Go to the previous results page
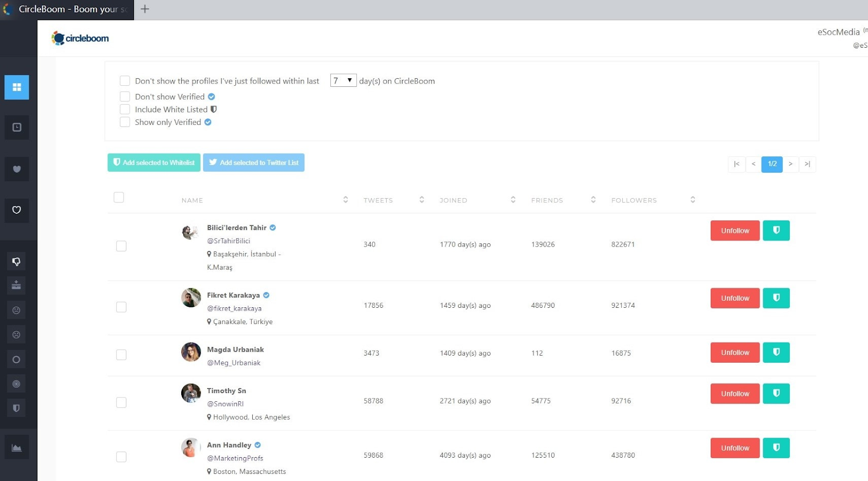This screenshot has width=868, height=481. [x=754, y=164]
